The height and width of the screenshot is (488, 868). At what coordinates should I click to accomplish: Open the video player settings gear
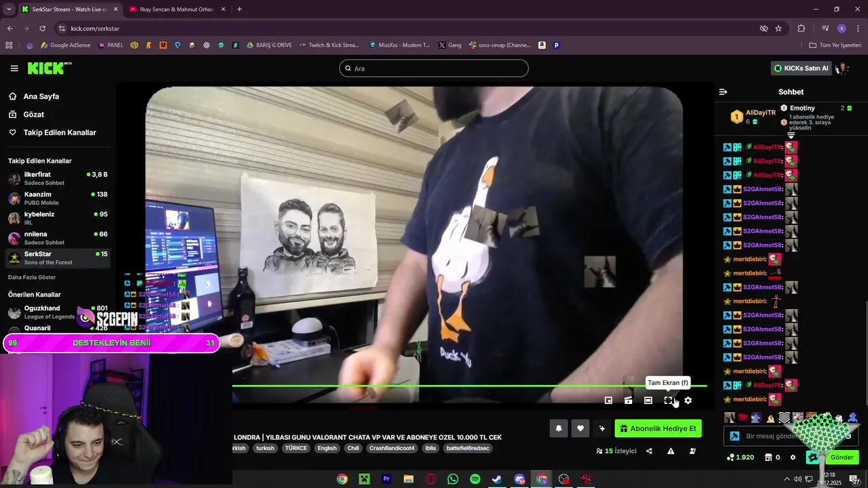coord(688,401)
